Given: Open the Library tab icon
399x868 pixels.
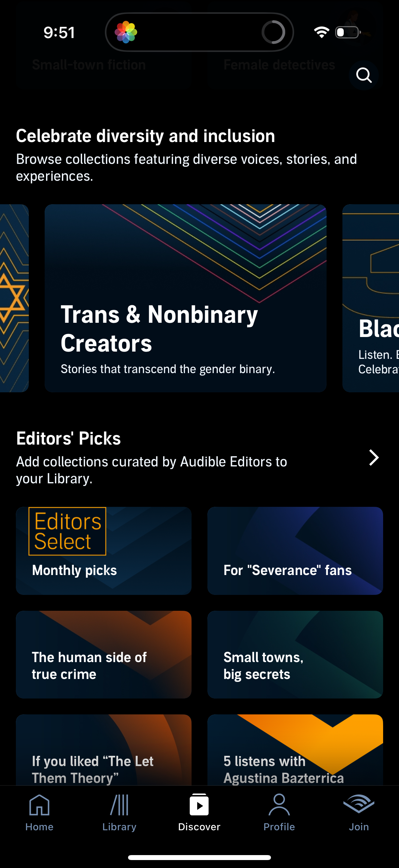Looking at the screenshot, I should [x=119, y=807].
